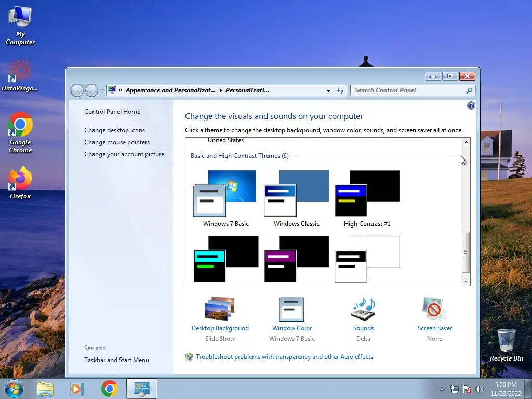Image resolution: width=532 pixels, height=399 pixels.
Task: Select the Windows 7 Basic theme
Action: tap(225, 199)
